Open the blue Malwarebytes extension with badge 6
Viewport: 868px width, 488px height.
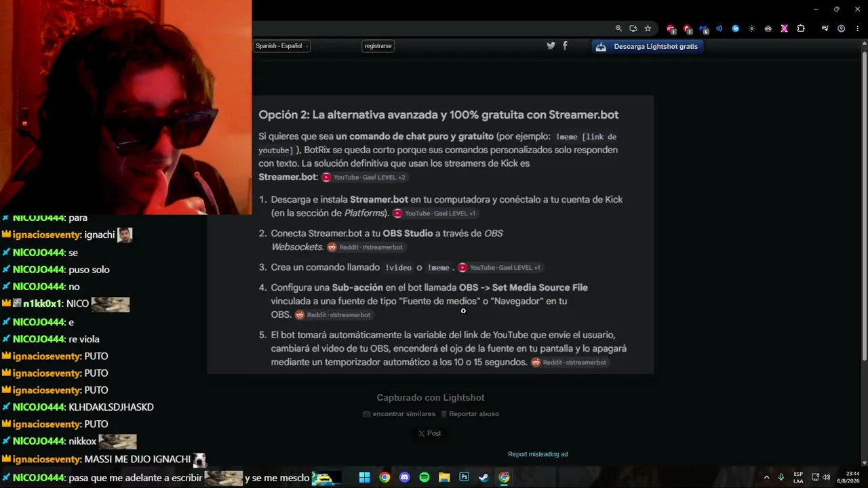pyautogui.click(x=704, y=28)
